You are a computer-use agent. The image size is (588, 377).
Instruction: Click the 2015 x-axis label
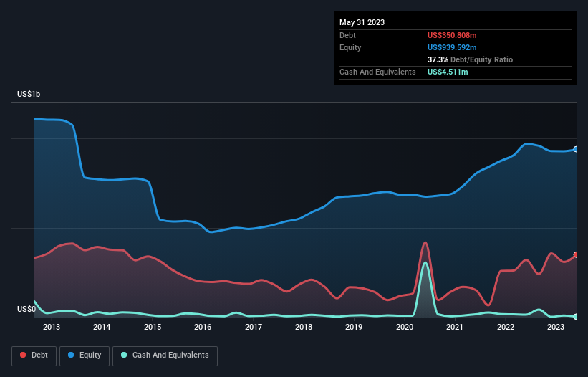tap(153, 327)
